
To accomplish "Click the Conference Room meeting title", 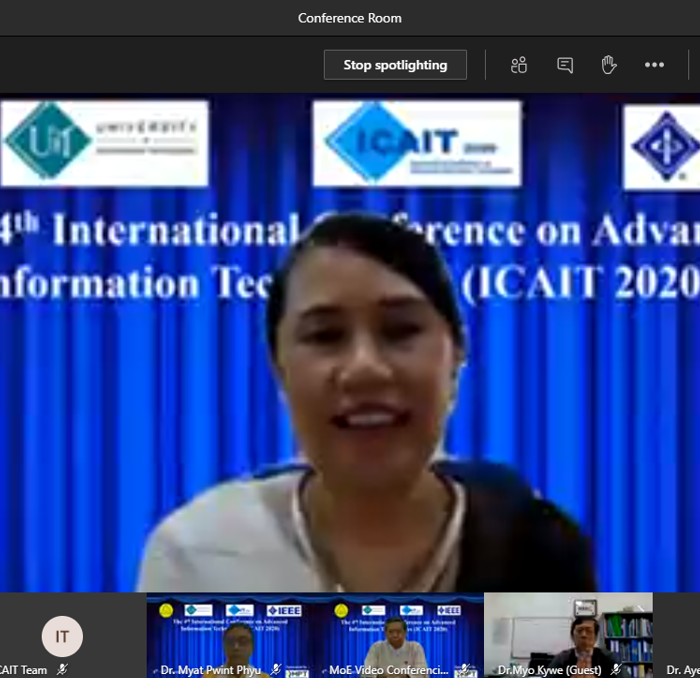I will point(350,18).
